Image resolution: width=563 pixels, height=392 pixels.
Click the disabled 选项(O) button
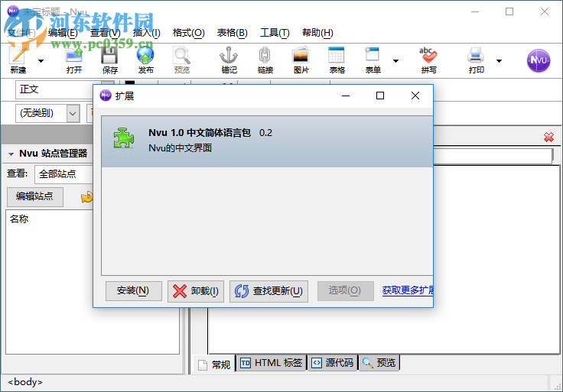pos(345,290)
